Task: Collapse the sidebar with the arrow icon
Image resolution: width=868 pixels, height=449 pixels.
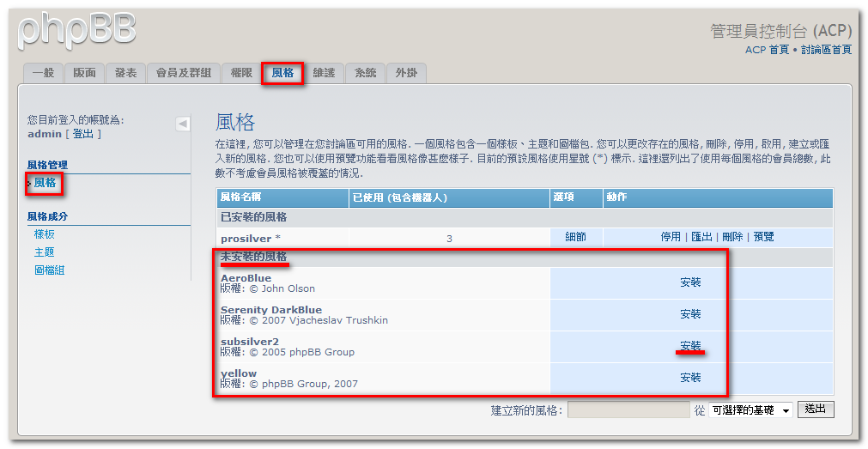Action: click(x=183, y=124)
